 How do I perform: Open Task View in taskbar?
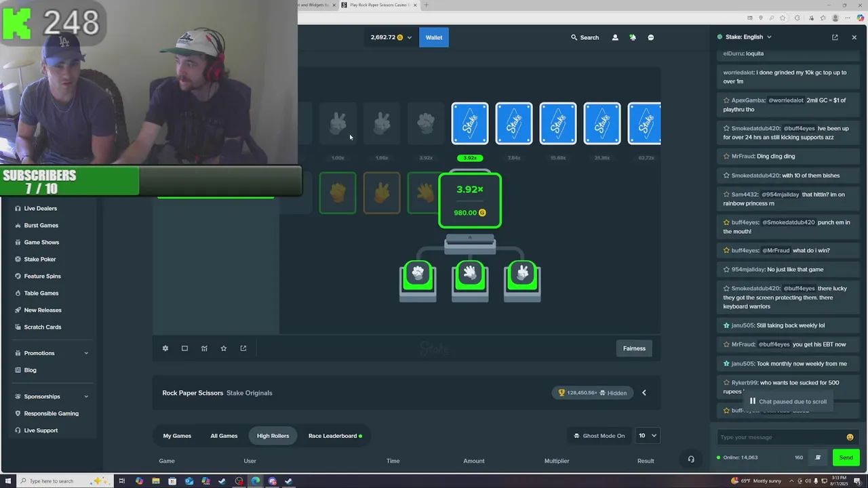(122, 481)
